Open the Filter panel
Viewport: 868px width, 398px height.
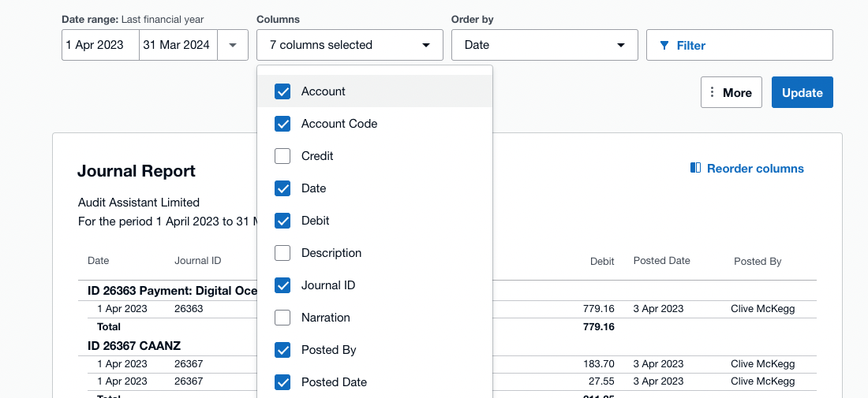(739, 46)
